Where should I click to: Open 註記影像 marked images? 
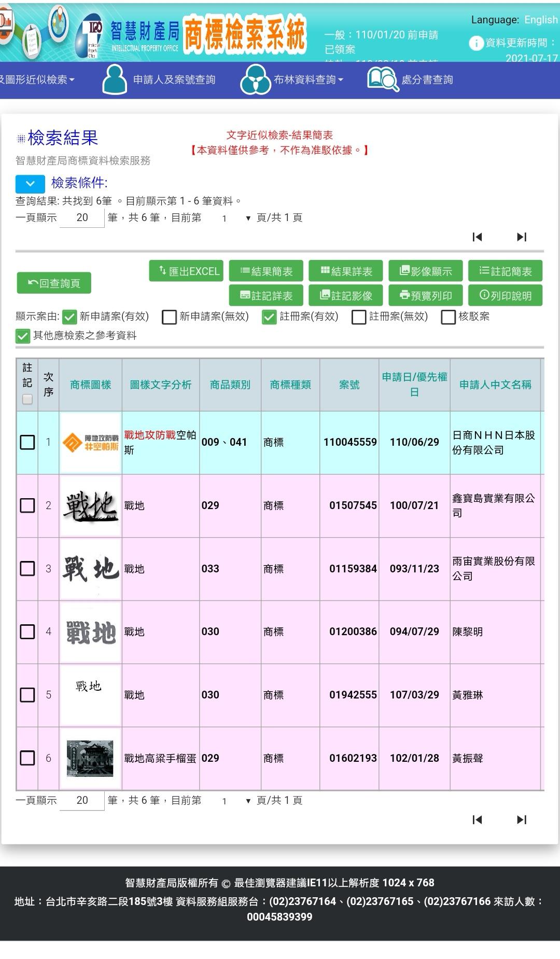(x=346, y=295)
